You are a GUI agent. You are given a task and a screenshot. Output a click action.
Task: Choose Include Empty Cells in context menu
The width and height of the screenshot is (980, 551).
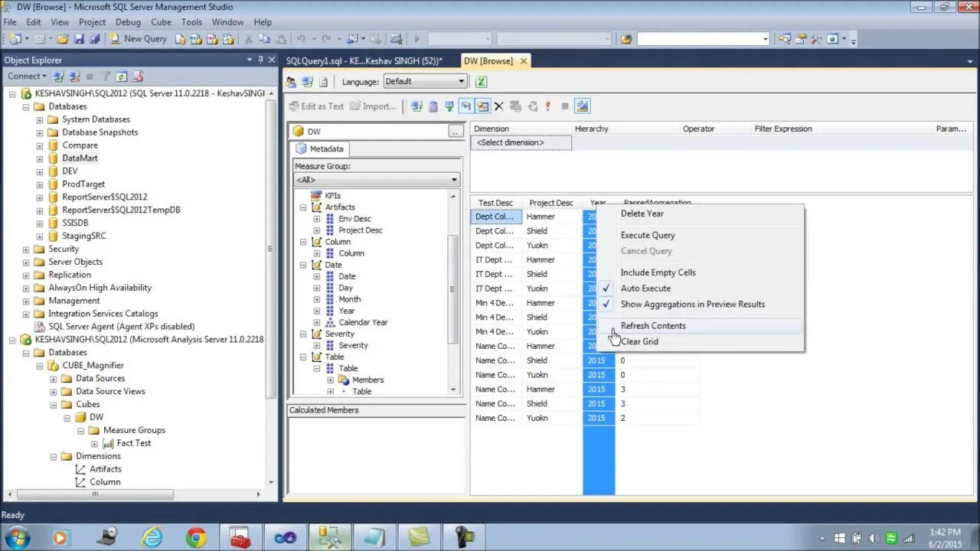701,272
